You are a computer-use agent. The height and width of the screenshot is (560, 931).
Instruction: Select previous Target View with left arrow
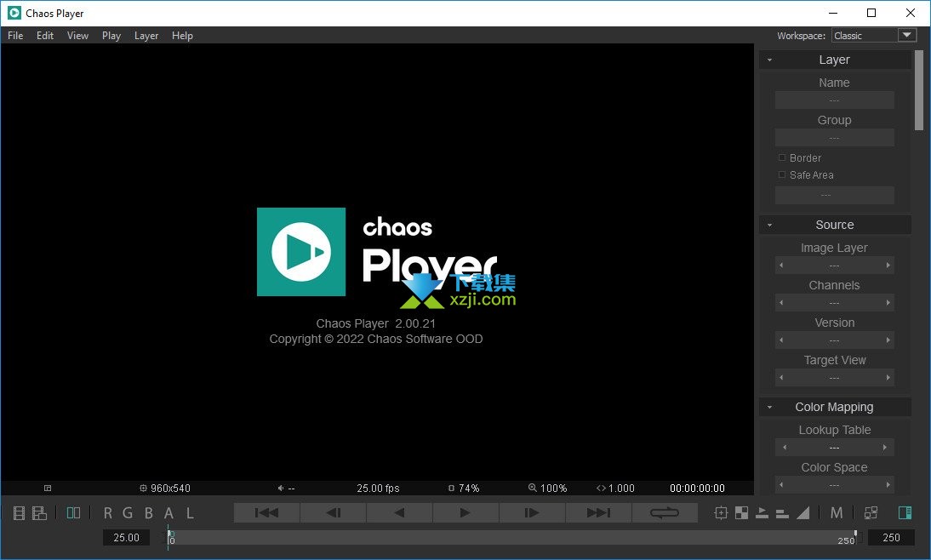pyautogui.click(x=781, y=378)
